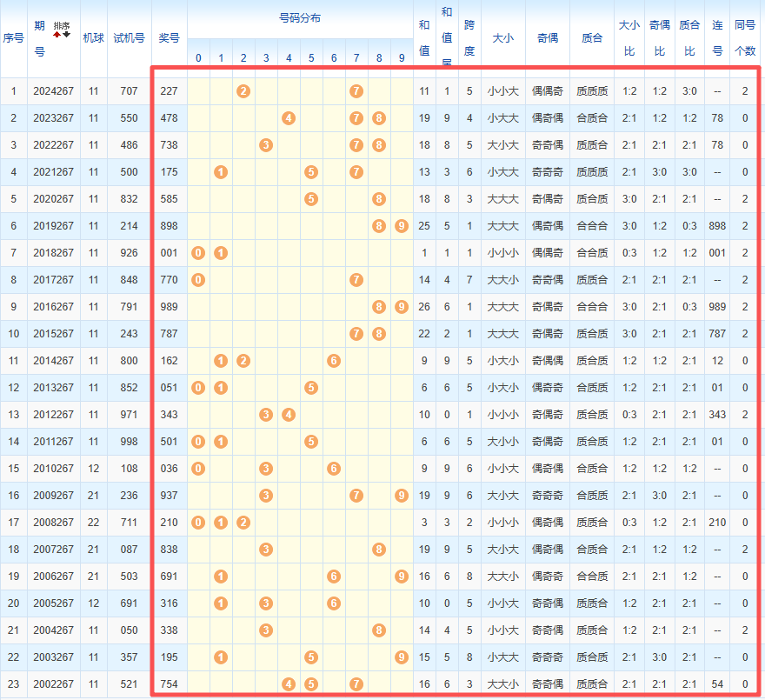765x700 pixels.
Task: Click orange ball 6 in row 2014267
Action: tap(334, 361)
